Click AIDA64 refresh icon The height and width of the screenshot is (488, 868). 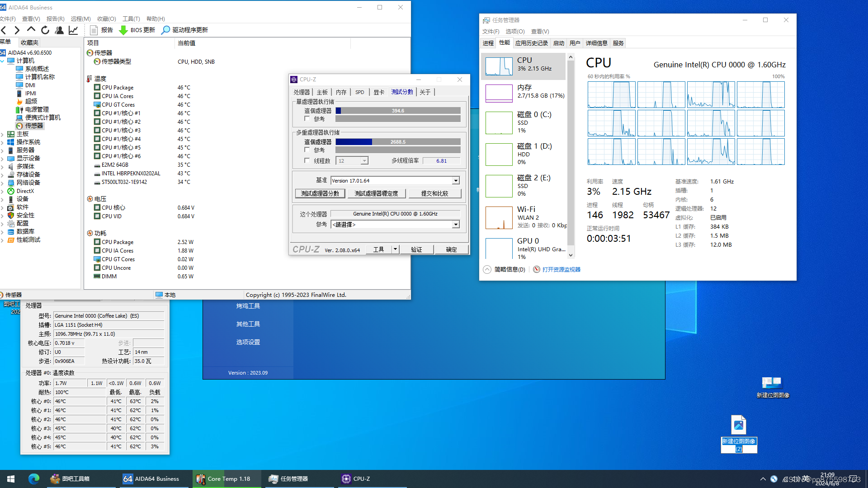click(45, 30)
